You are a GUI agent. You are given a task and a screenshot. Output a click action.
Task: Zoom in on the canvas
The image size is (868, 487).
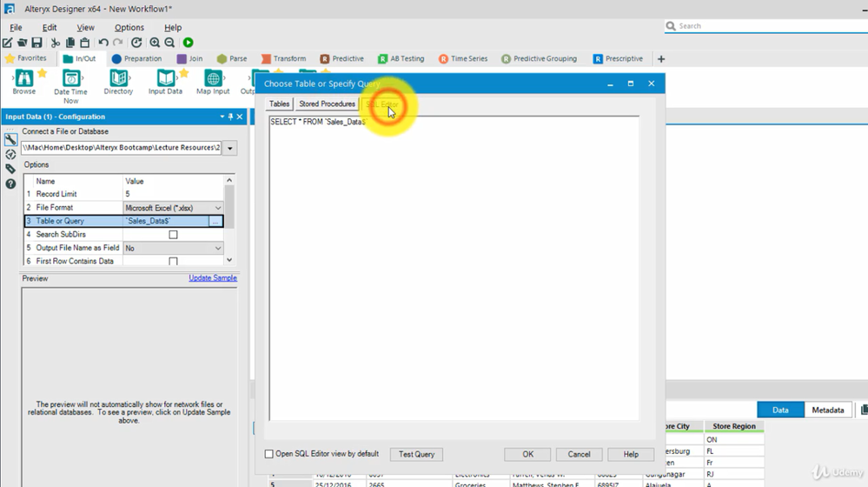[155, 43]
